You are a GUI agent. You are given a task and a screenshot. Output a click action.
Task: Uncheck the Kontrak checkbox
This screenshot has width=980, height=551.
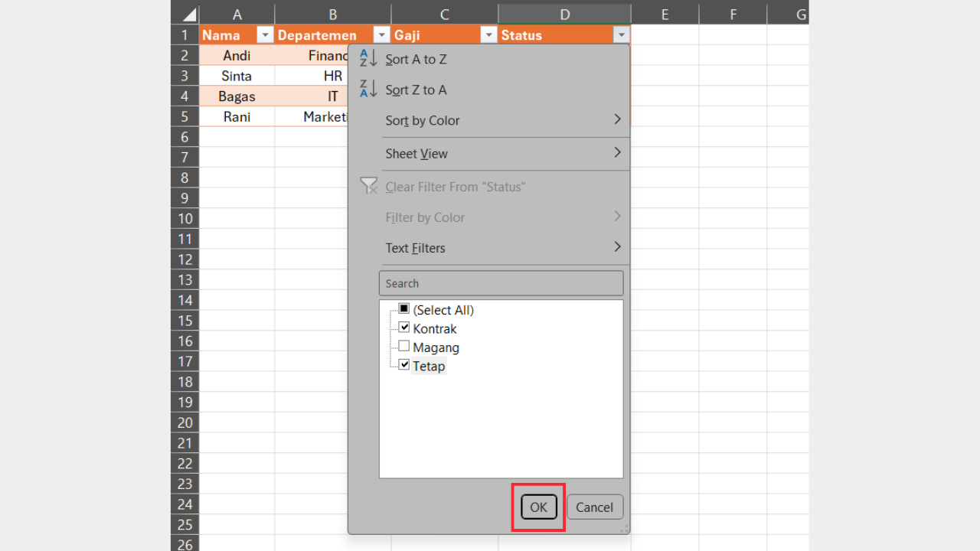(404, 328)
